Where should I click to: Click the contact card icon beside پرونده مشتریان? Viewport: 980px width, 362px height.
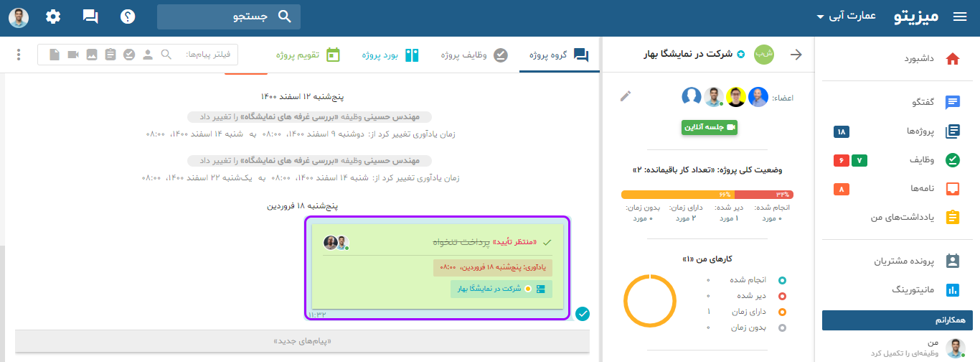click(x=953, y=261)
